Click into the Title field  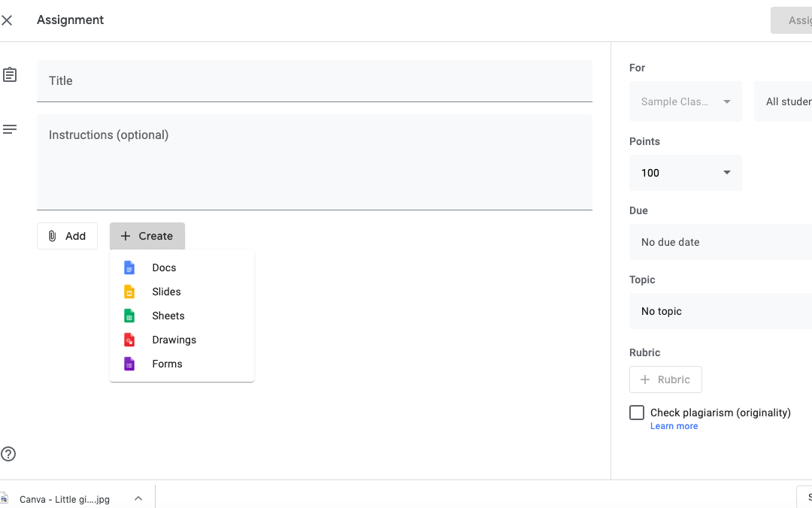point(314,80)
